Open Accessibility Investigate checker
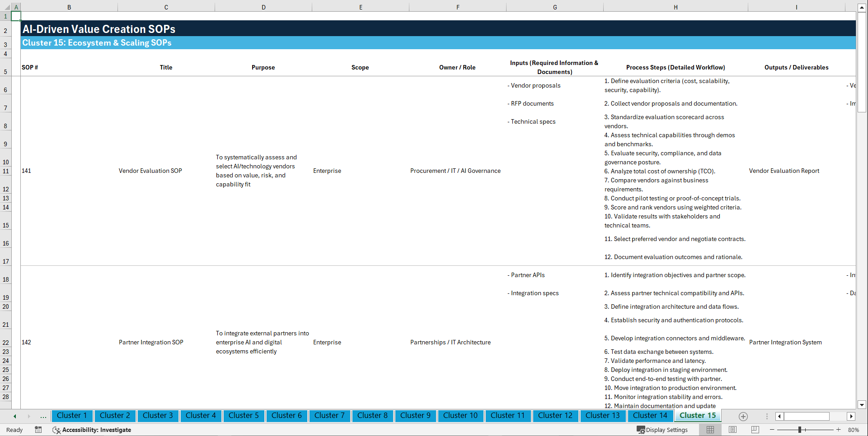Viewport: 868px width, 436px height. point(92,430)
